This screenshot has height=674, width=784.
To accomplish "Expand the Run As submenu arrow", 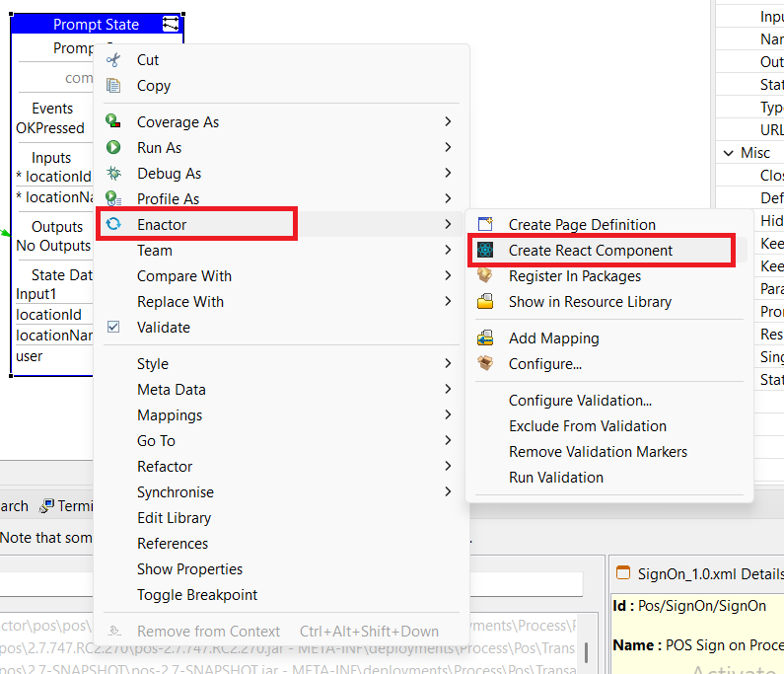I will 448,147.
